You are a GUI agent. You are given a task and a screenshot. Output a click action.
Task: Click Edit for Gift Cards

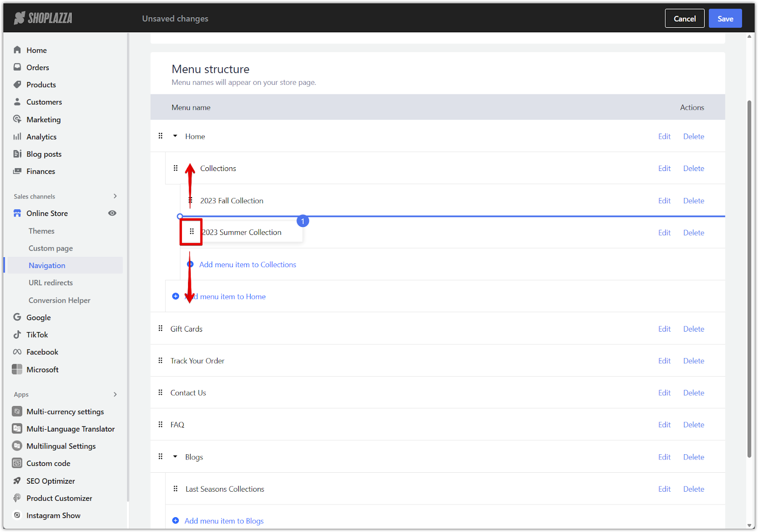click(x=664, y=329)
